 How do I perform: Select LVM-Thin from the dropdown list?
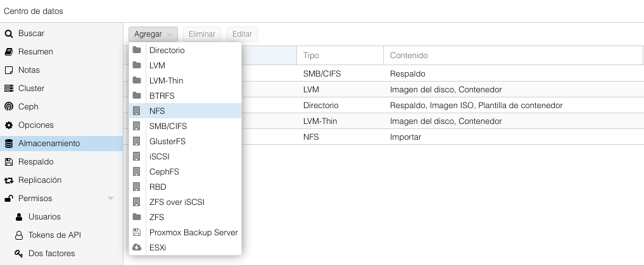point(166,80)
